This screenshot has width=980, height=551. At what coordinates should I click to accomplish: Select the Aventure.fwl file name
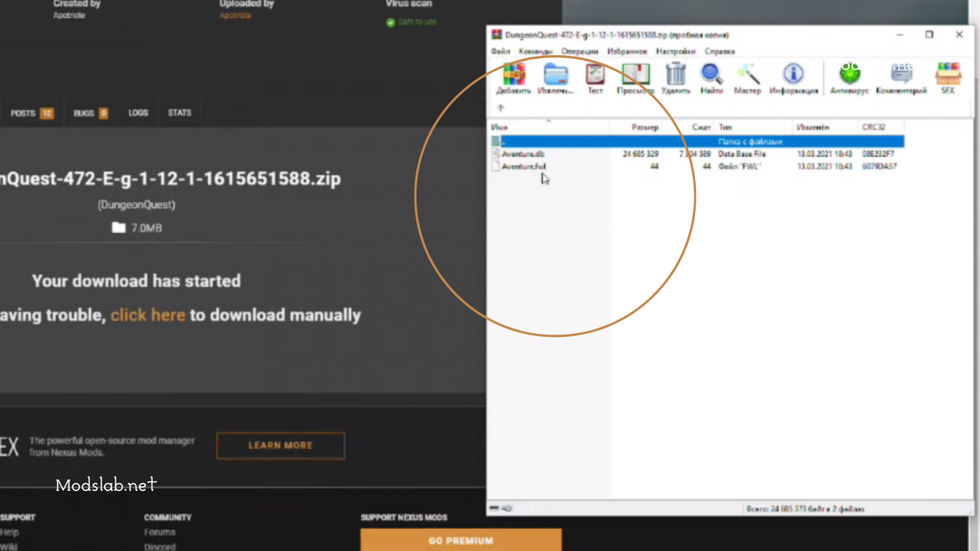524,166
